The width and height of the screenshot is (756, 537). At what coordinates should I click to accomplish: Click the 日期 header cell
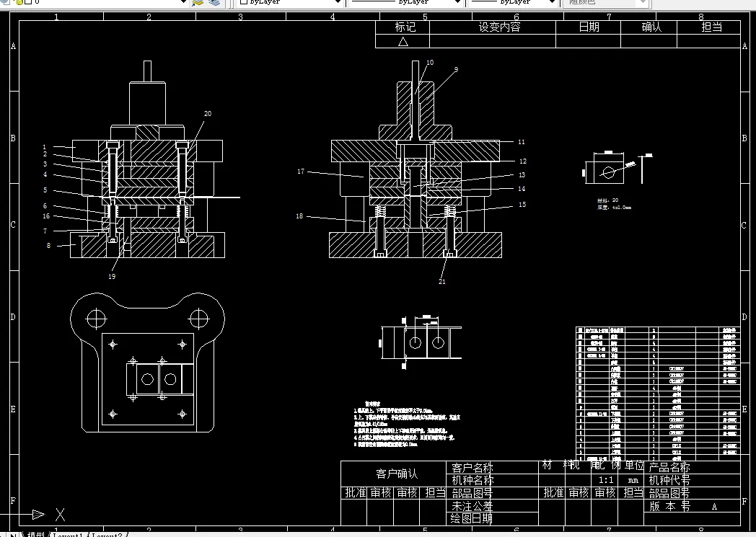(589, 27)
